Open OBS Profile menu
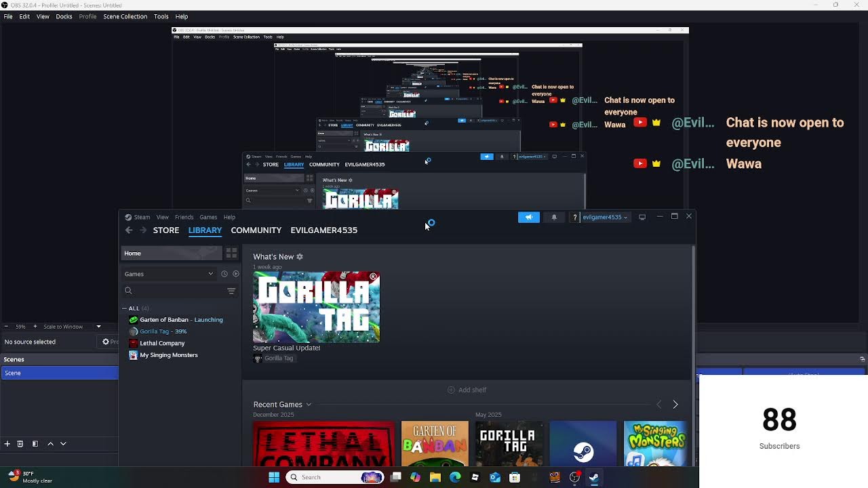The height and width of the screenshot is (488, 868). [x=87, y=16]
